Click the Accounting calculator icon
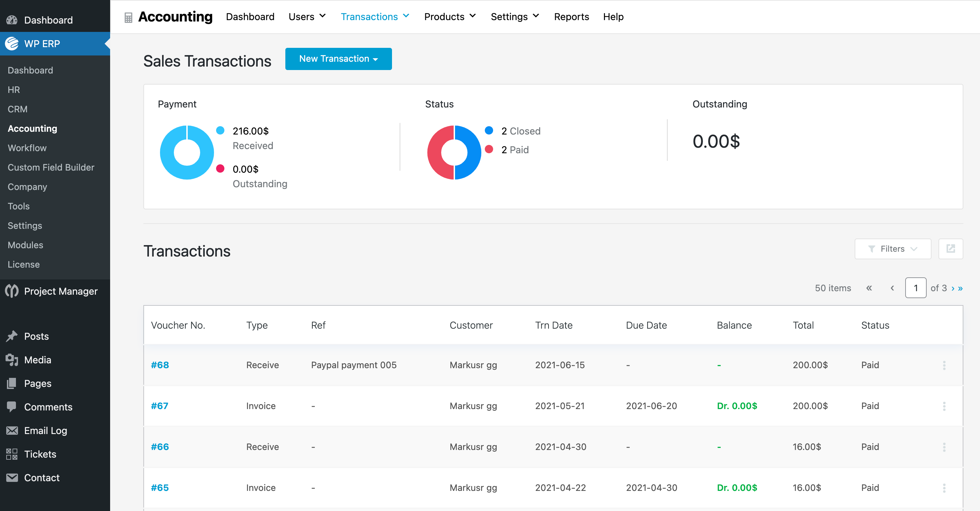The width and height of the screenshot is (980, 511). (x=128, y=17)
